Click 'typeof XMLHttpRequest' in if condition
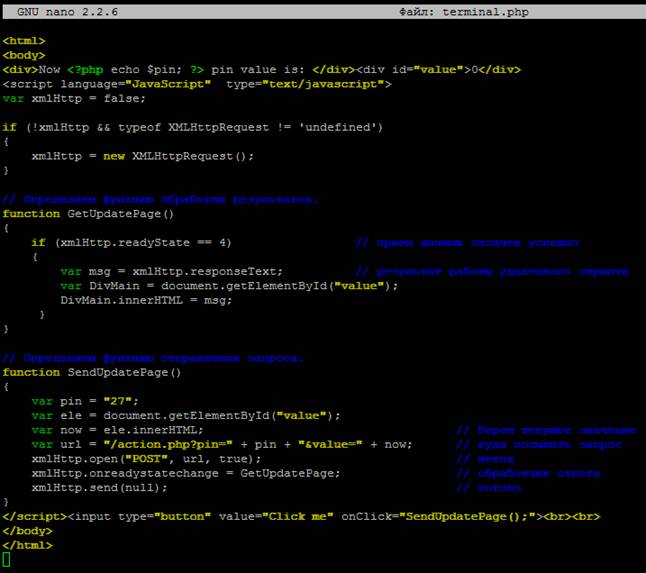This screenshot has height=573, width=646. [194, 127]
